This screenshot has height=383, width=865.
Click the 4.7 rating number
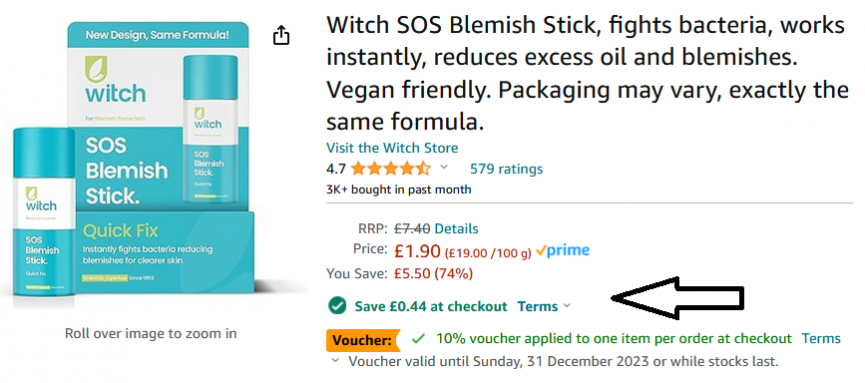(x=335, y=168)
